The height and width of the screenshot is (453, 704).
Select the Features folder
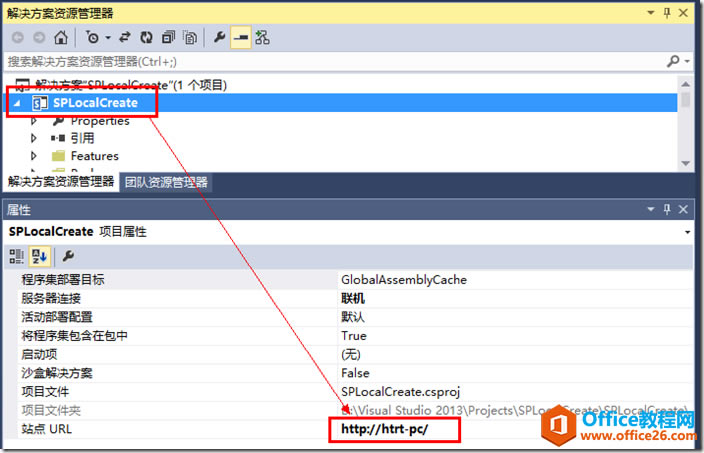[95, 156]
